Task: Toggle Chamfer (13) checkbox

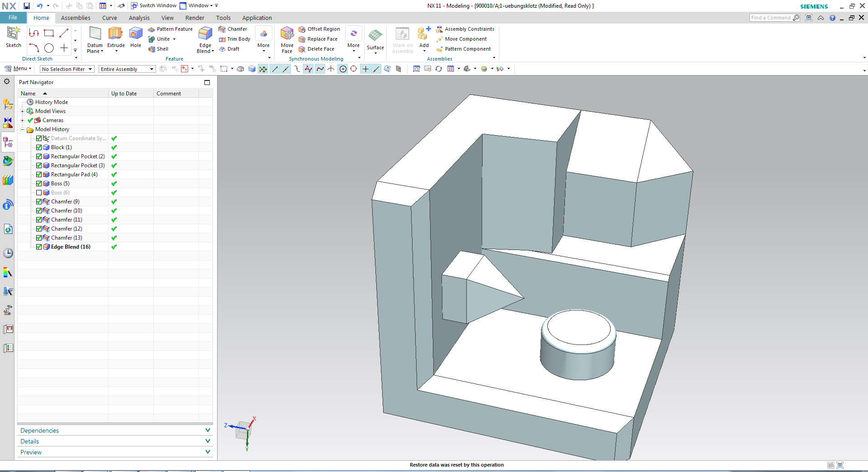Action: coord(39,238)
